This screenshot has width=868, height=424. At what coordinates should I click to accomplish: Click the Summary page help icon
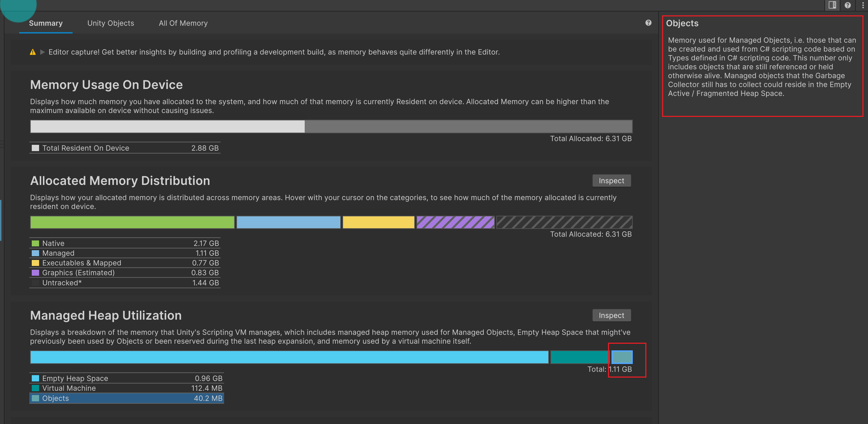(x=648, y=23)
